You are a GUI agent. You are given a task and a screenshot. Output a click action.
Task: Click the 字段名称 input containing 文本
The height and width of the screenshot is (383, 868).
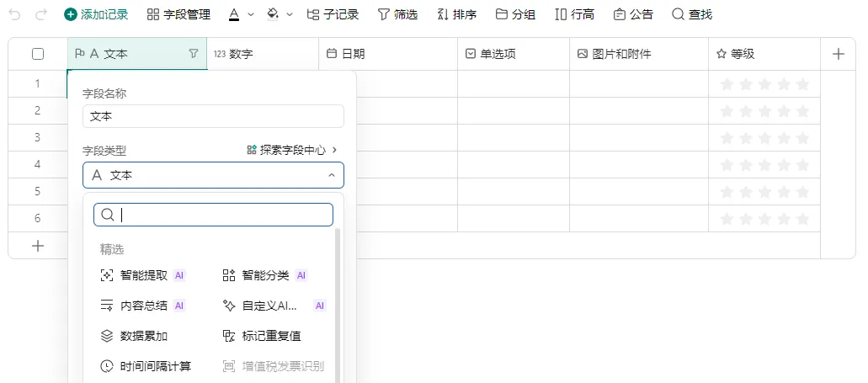[x=213, y=116]
